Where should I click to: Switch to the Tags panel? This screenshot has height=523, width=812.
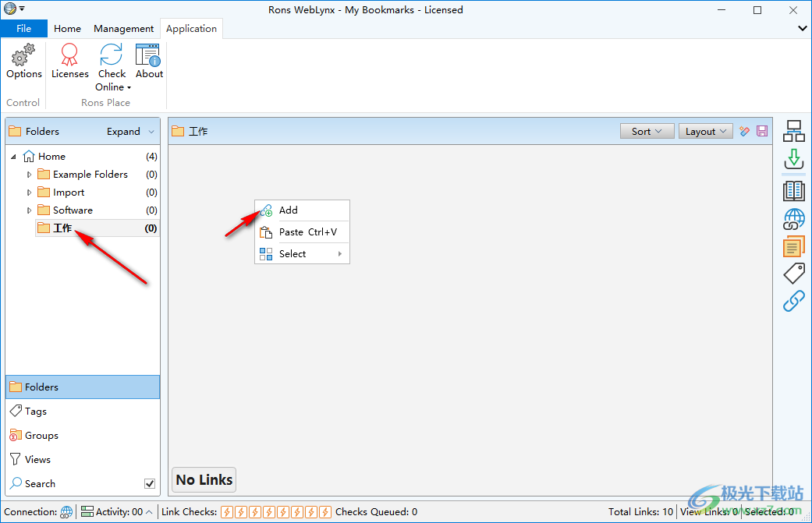pyautogui.click(x=36, y=411)
